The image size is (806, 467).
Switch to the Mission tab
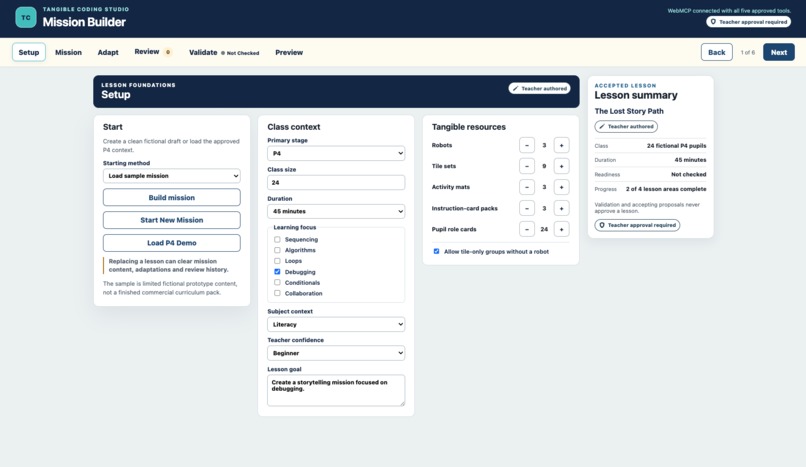coord(68,52)
